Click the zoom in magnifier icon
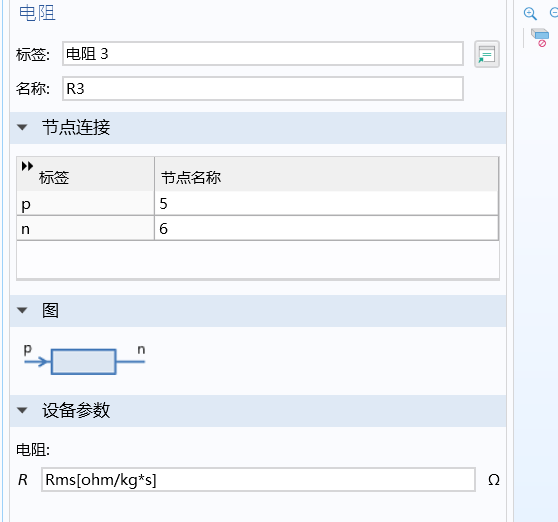Image resolution: width=558 pixels, height=522 pixels. [x=530, y=14]
